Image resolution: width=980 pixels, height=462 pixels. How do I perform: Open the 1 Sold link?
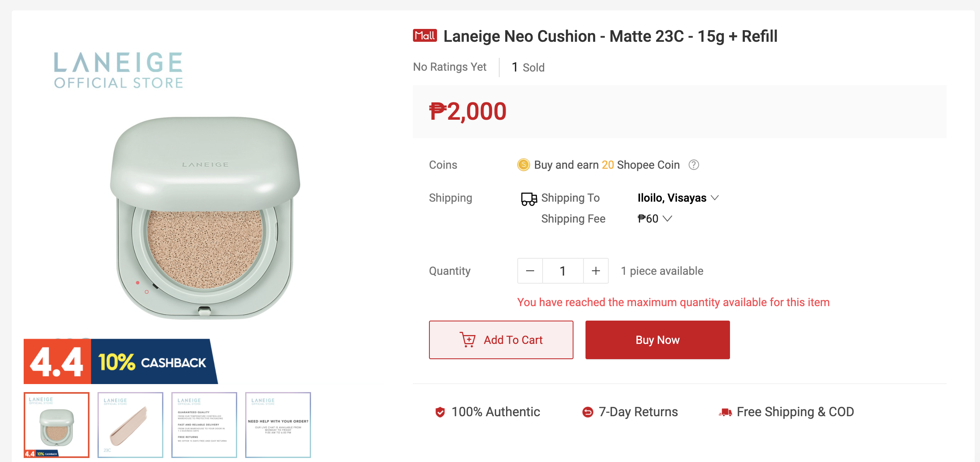tap(527, 67)
